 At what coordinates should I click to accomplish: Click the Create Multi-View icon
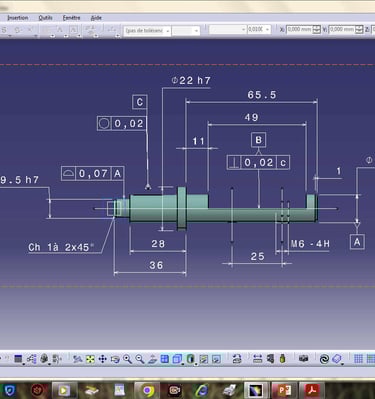point(165,359)
